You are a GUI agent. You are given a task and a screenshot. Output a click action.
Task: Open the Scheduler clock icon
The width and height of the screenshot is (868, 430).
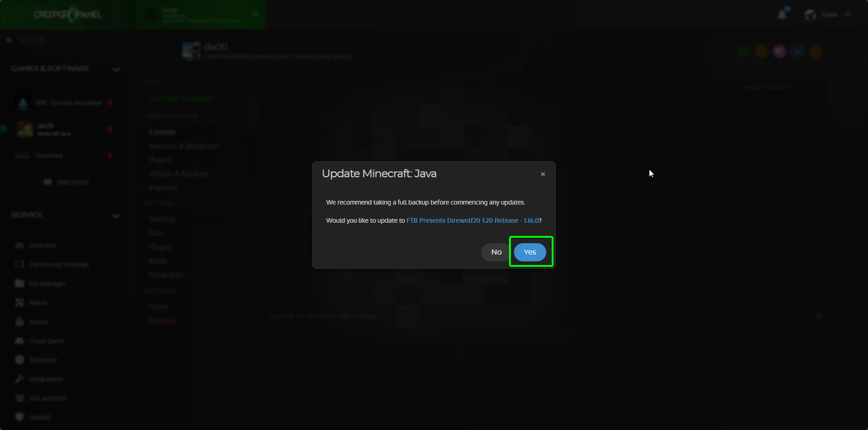click(x=20, y=360)
